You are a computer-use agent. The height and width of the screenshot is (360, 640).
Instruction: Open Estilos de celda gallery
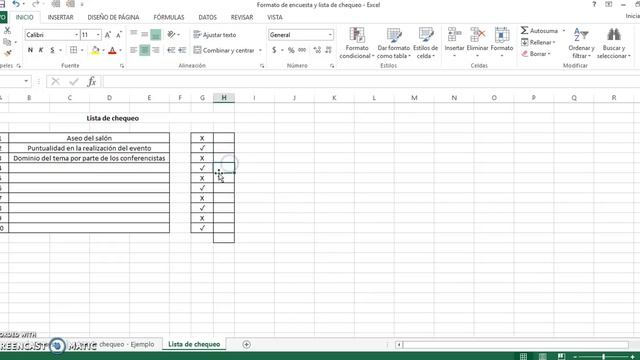425,43
